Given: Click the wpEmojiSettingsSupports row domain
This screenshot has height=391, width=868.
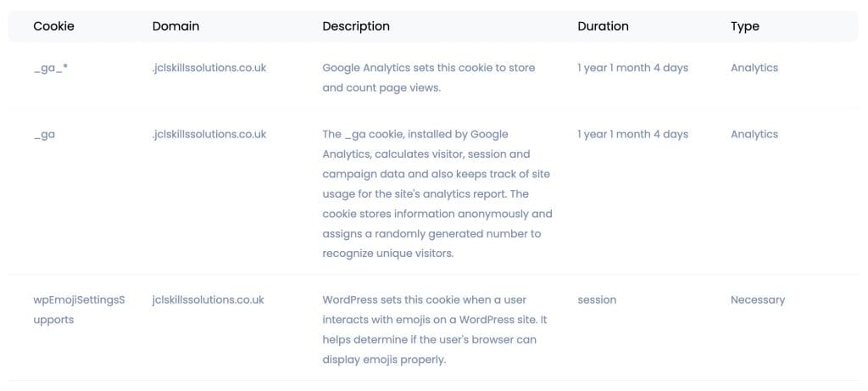Looking at the screenshot, I should click(209, 299).
